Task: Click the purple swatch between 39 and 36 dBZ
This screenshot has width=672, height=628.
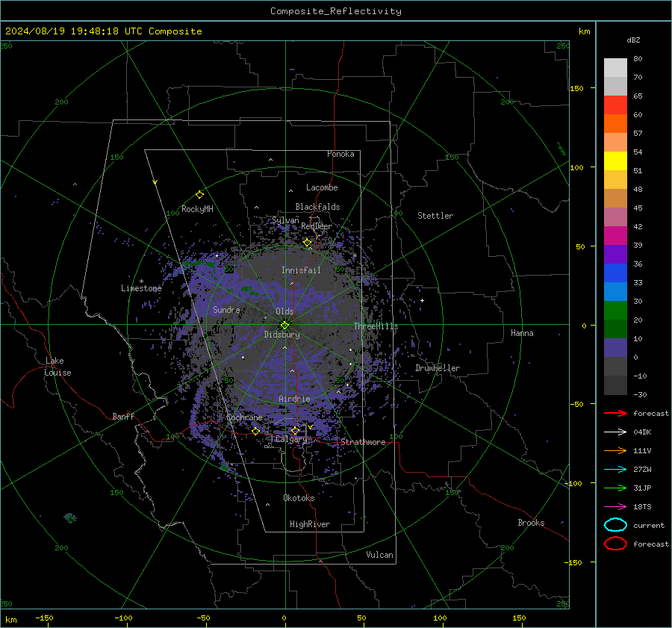Action: pyautogui.click(x=615, y=255)
